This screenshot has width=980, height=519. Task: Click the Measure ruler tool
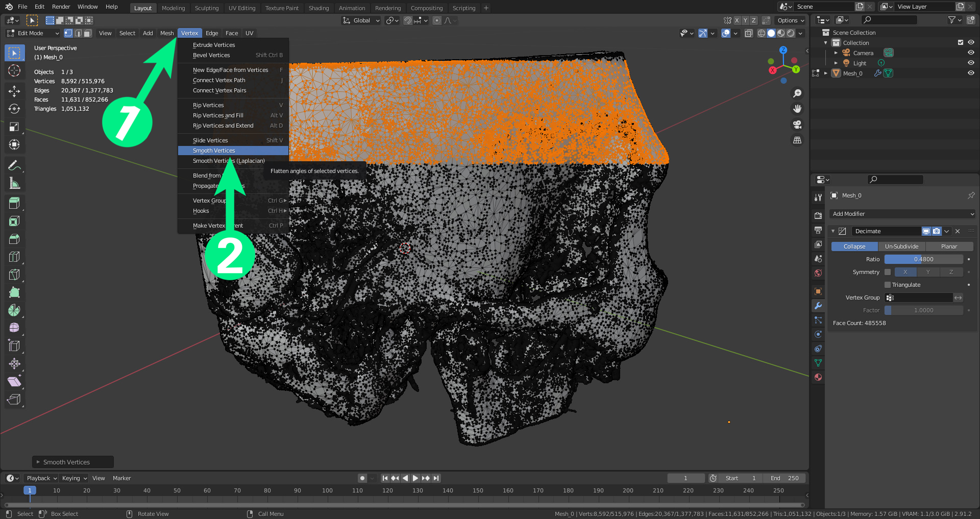tap(14, 183)
